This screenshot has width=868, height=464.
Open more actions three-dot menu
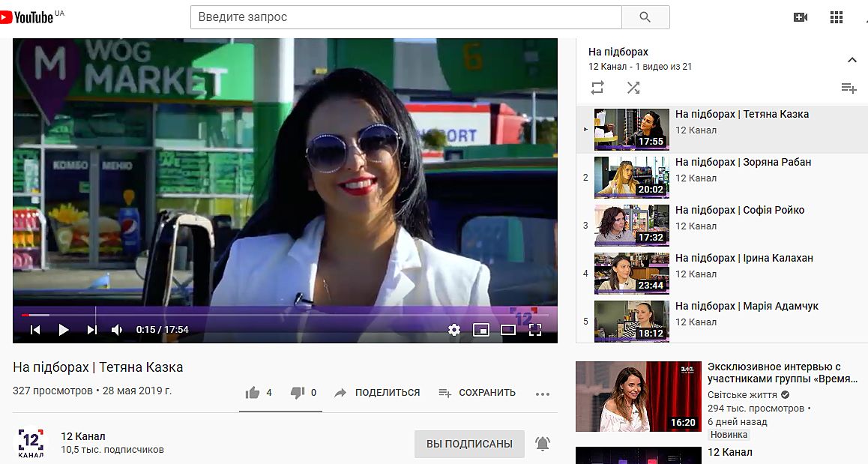coord(543,394)
